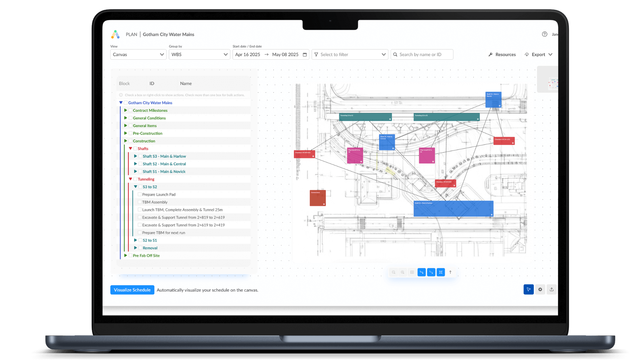This screenshot has height=362, width=644.
Task: Open canvas settings gear icon
Action: pos(540,290)
